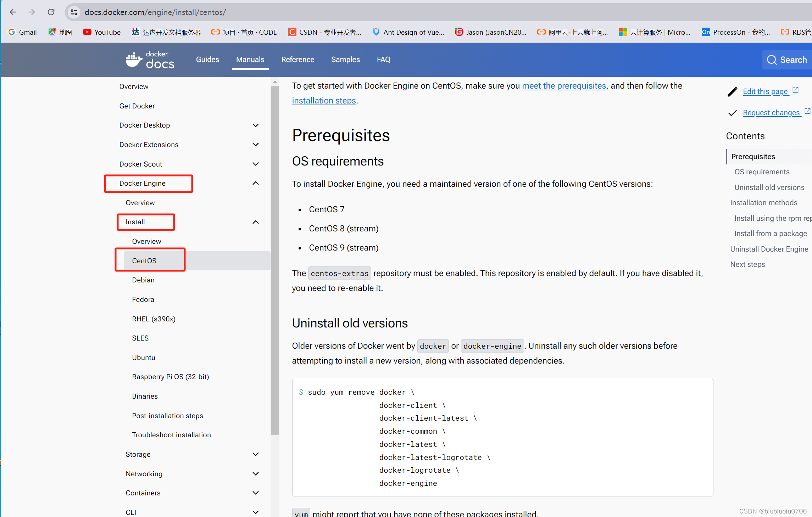Select Fedora in the Install list

coord(143,299)
